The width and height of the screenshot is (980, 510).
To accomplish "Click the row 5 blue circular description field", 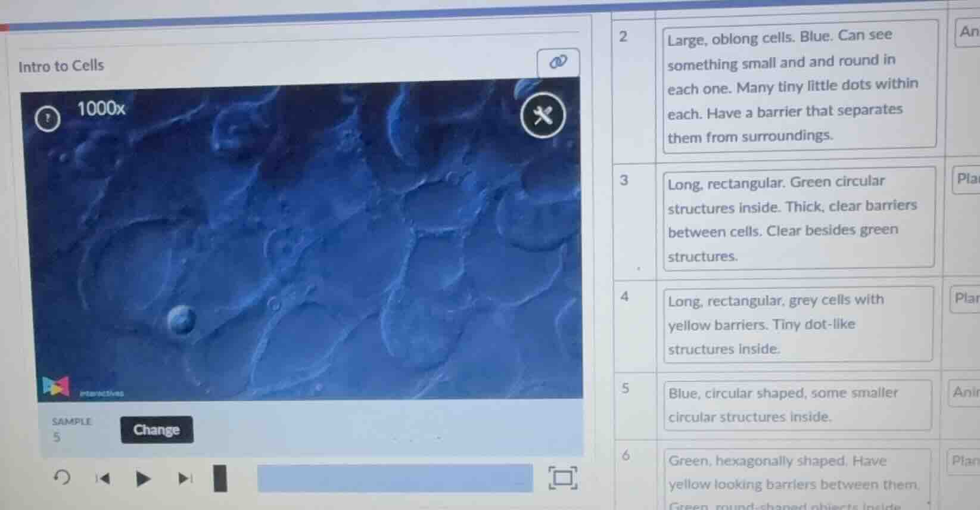I will pos(798,405).
